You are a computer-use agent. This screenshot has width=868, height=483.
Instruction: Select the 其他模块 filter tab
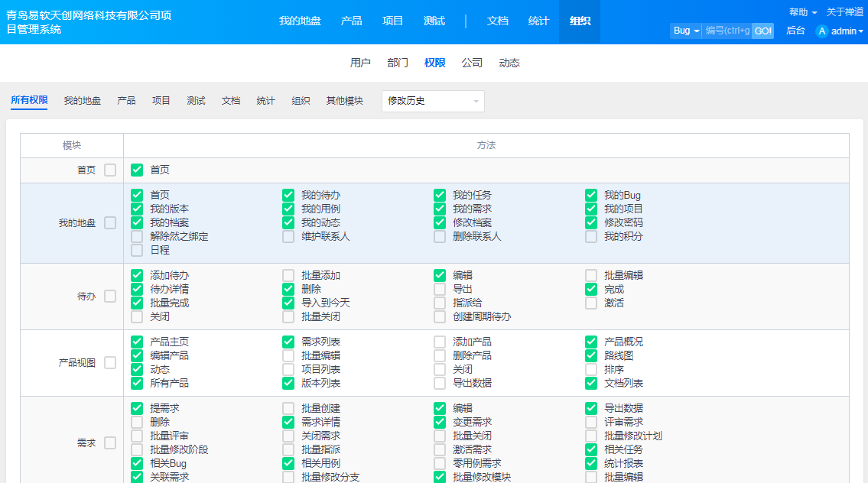pyautogui.click(x=344, y=101)
